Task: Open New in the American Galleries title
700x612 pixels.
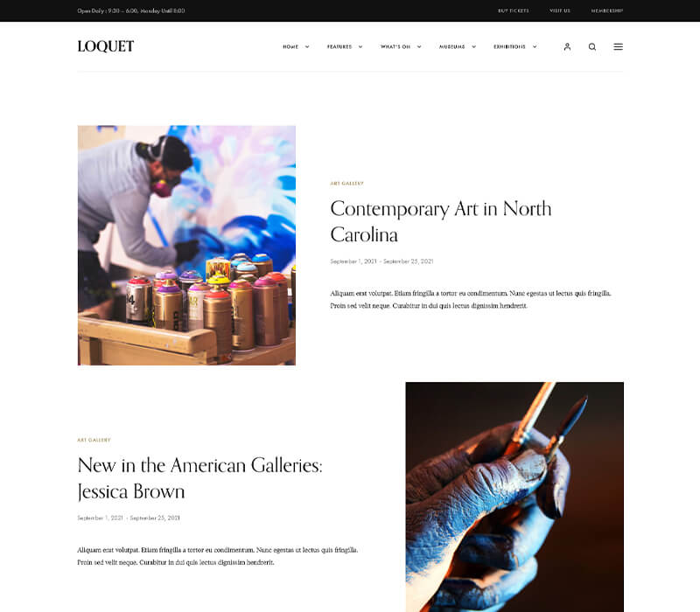Action: click(x=199, y=478)
